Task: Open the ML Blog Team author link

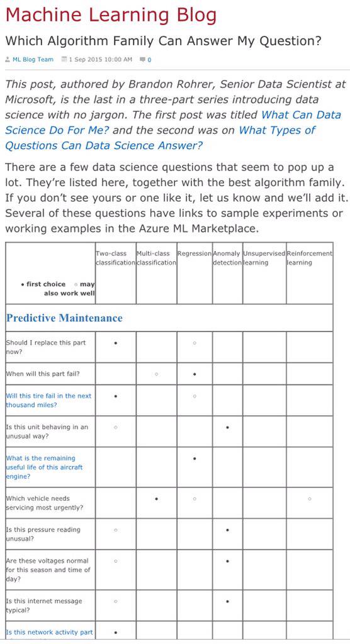Action: point(33,60)
